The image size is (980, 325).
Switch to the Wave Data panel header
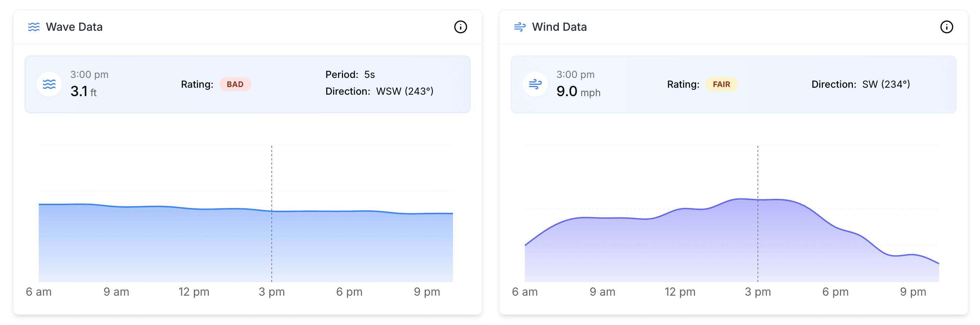click(74, 27)
